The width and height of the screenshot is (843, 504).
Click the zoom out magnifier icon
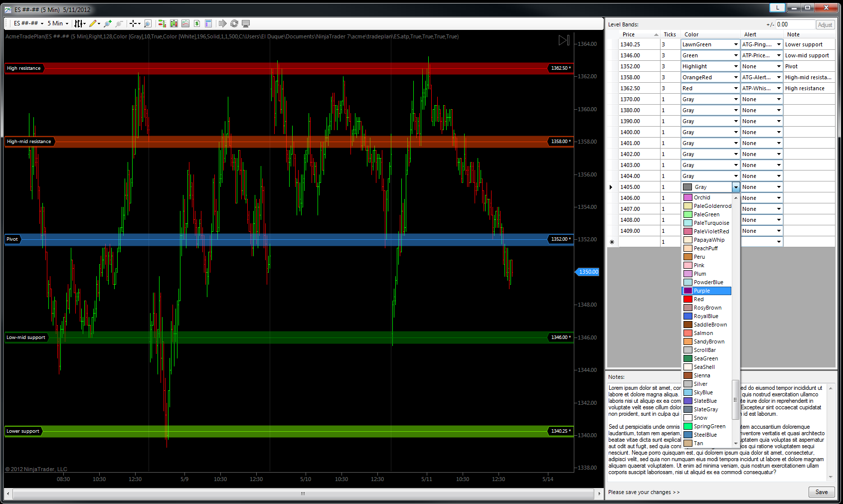click(119, 23)
